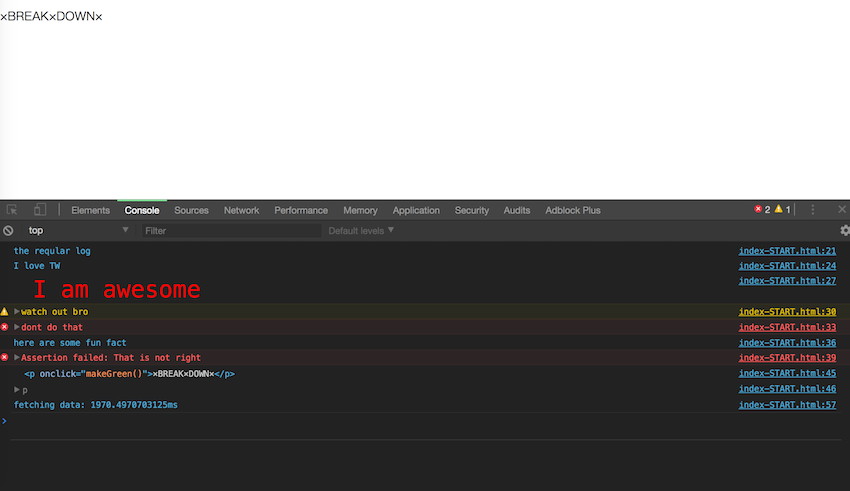Close the DevTools panel
This screenshot has height=491, width=850.
click(841, 210)
